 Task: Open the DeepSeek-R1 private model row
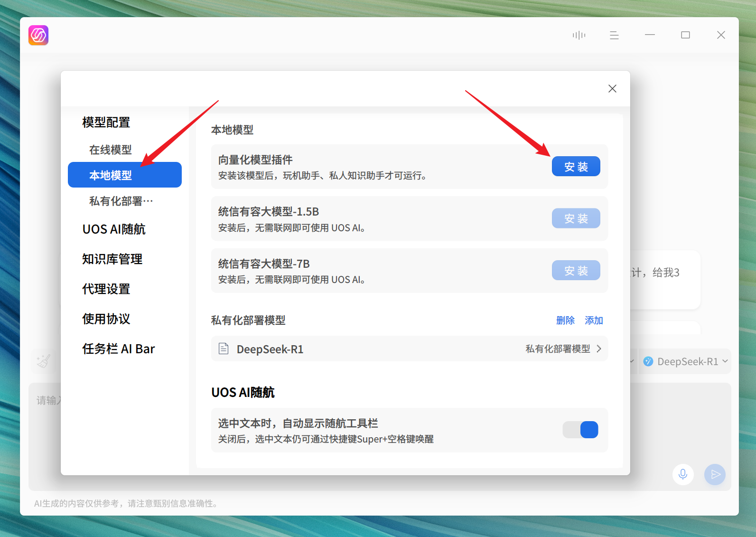pyautogui.click(x=409, y=349)
